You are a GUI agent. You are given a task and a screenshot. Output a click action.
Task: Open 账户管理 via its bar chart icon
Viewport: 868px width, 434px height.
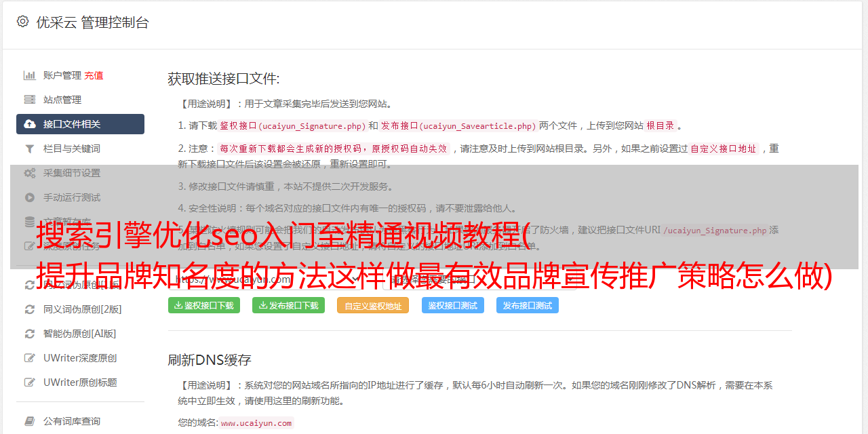30,75
